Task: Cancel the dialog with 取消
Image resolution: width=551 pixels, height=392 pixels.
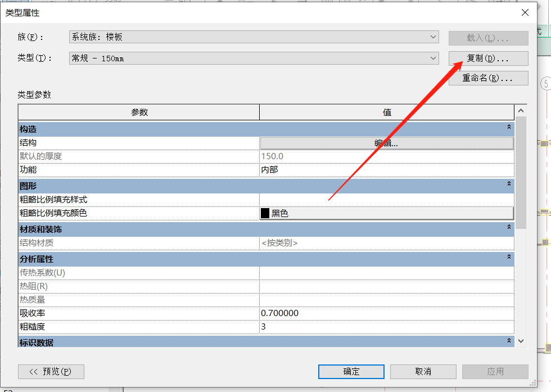Action: 423,371
